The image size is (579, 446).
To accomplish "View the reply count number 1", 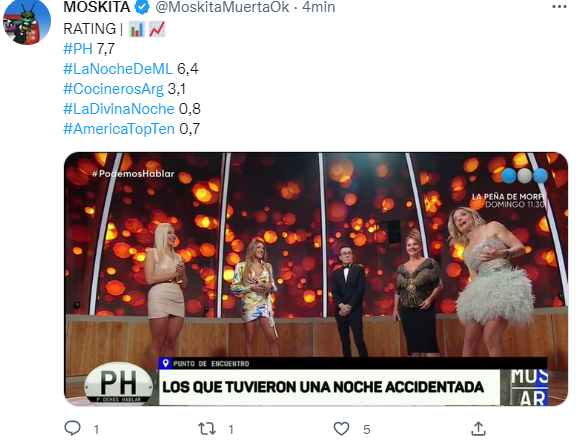I will [x=96, y=429].
